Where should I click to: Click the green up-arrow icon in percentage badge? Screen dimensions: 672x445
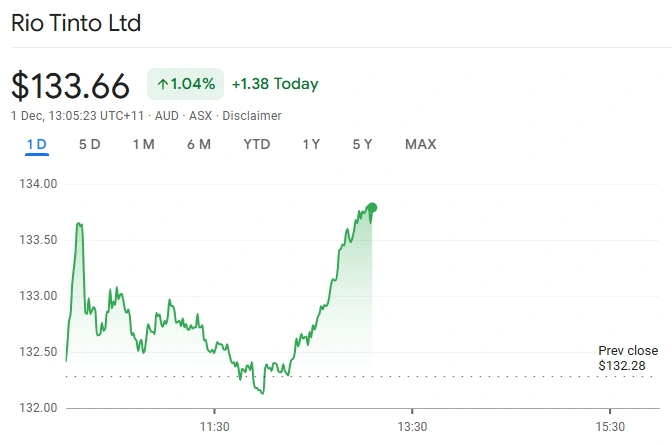click(x=163, y=84)
